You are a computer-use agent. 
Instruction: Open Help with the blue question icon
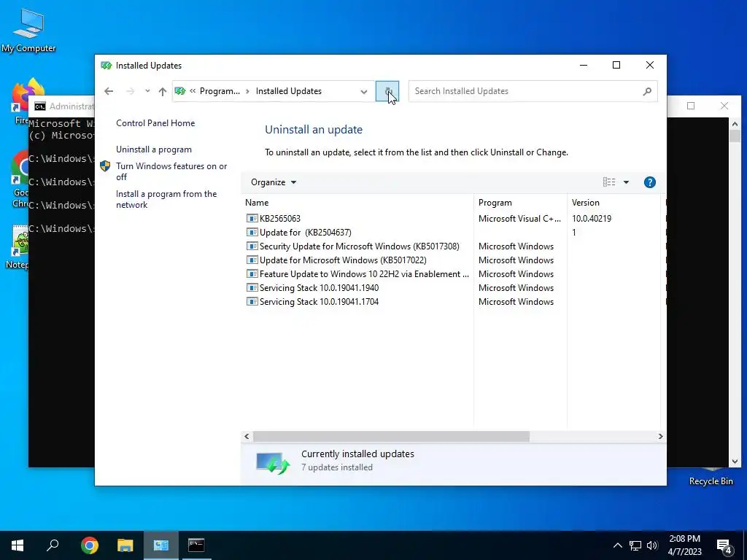650,182
